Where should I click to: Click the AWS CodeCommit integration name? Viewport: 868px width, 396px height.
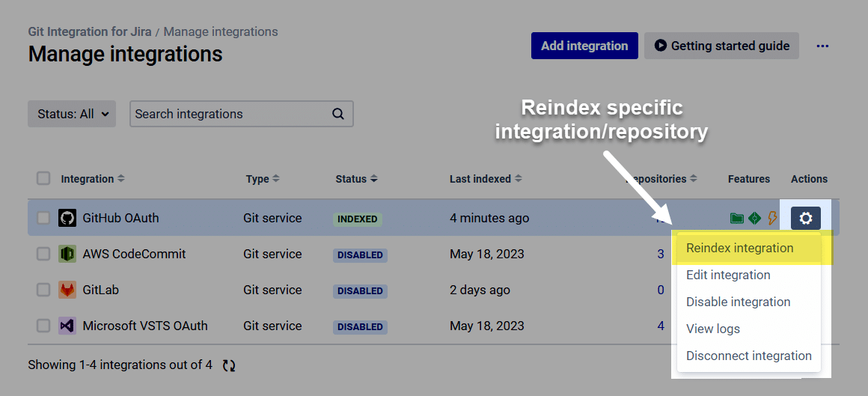click(135, 255)
